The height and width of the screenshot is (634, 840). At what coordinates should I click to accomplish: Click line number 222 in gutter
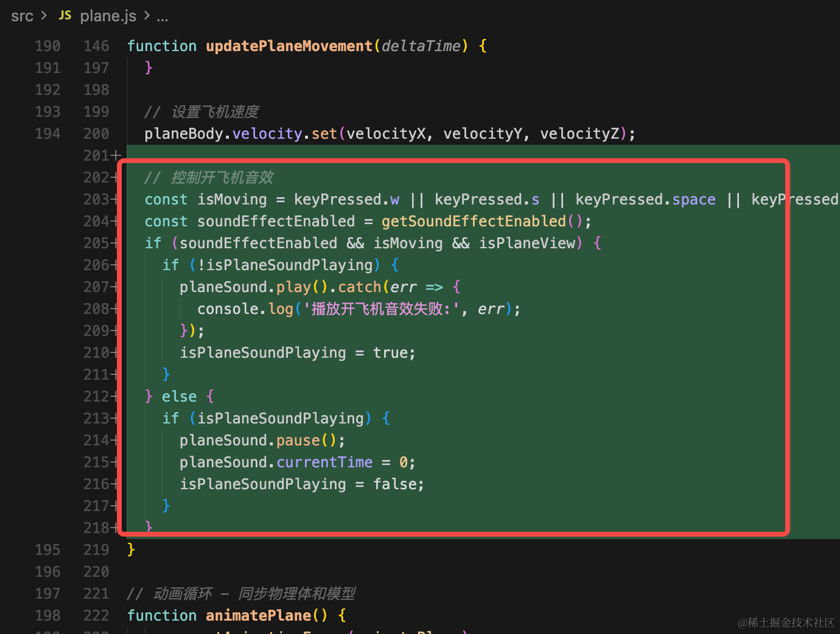[96, 616]
